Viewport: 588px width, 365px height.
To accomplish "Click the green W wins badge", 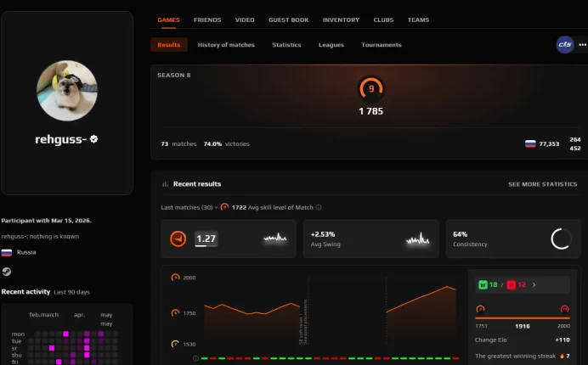I will point(483,285).
